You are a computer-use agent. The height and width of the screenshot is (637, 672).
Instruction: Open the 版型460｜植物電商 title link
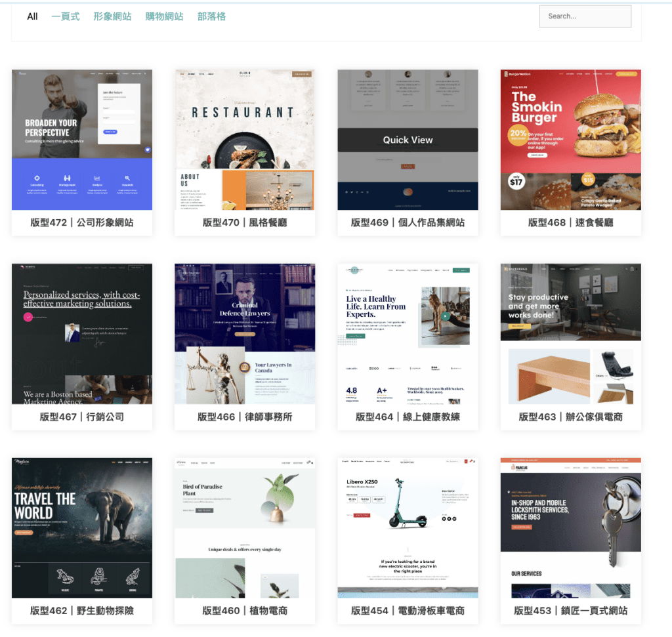[x=245, y=611]
